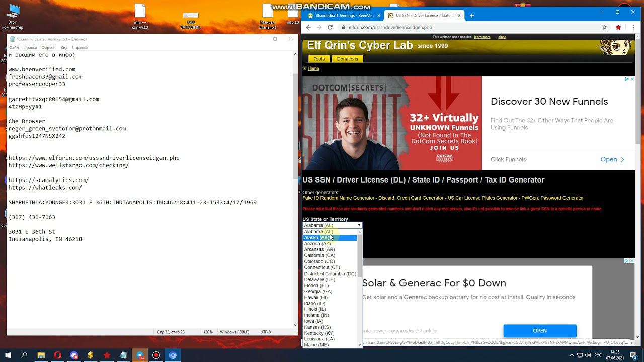
Task: Open volume control in system tray
Action: click(x=588, y=355)
